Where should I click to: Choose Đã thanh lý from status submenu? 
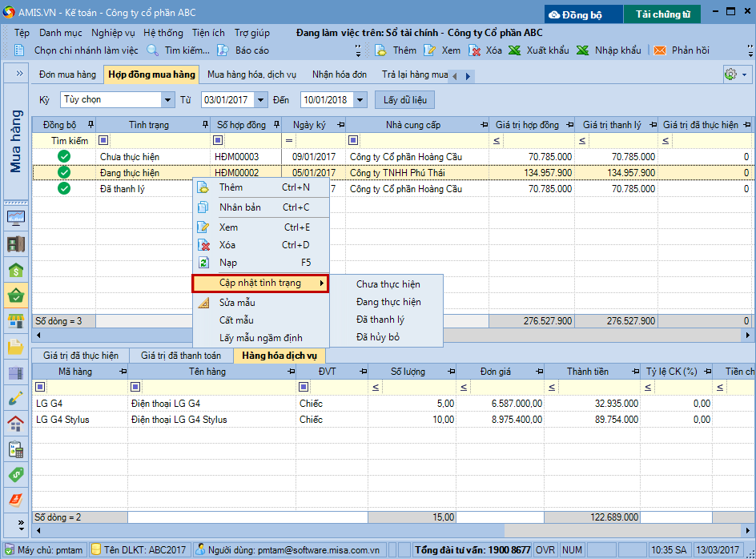click(380, 320)
